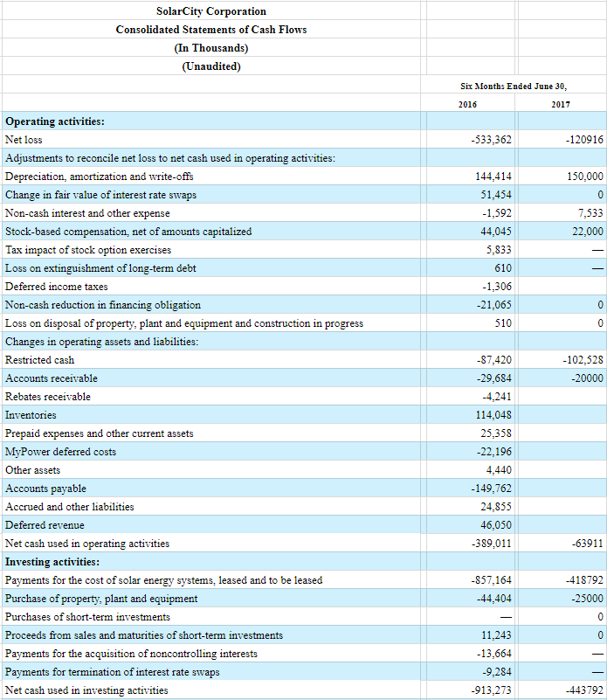The height and width of the screenshot is (700, 607).
Task: Select the 2017 accounts receivable value -20000
Action: pyautogui.click(x=586, y=378)
